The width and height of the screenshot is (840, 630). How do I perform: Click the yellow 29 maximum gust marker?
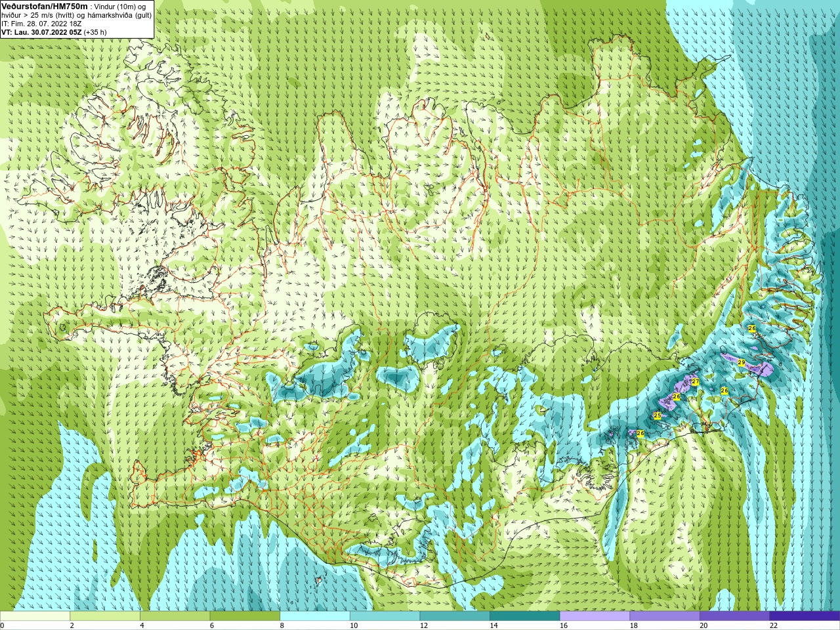click(741, 362)
